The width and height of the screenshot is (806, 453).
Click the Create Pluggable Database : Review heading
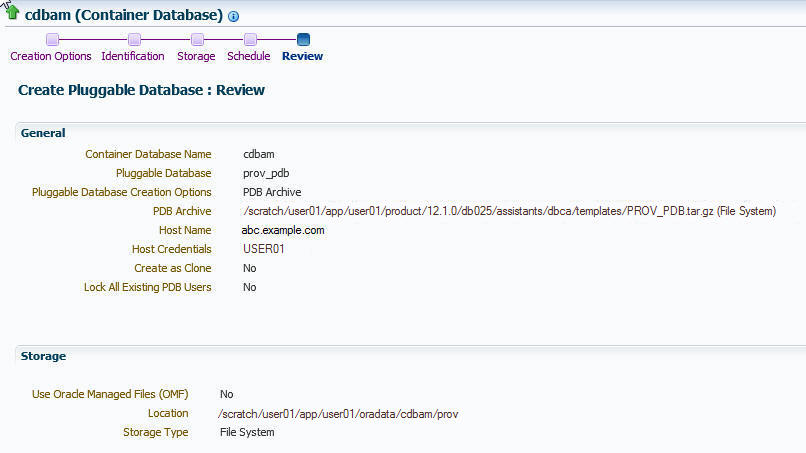click(x=141, y=90)
